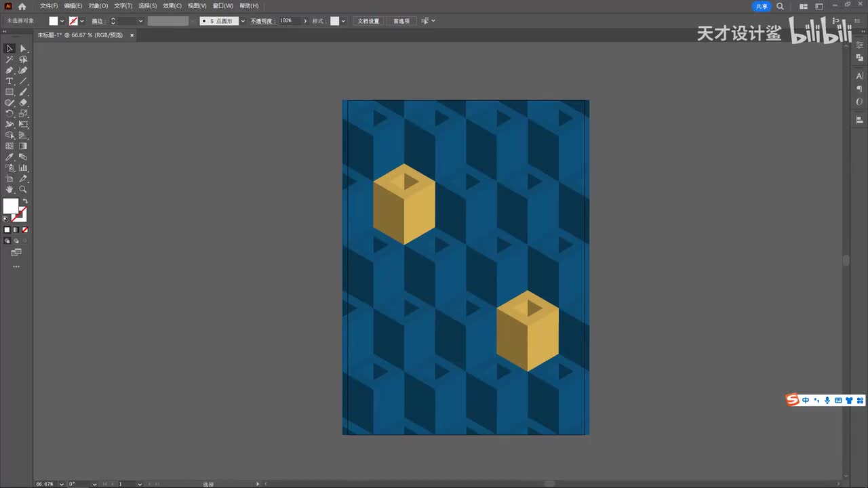Select the Eraser tool

pyautogui.click(x=23, y=102)
